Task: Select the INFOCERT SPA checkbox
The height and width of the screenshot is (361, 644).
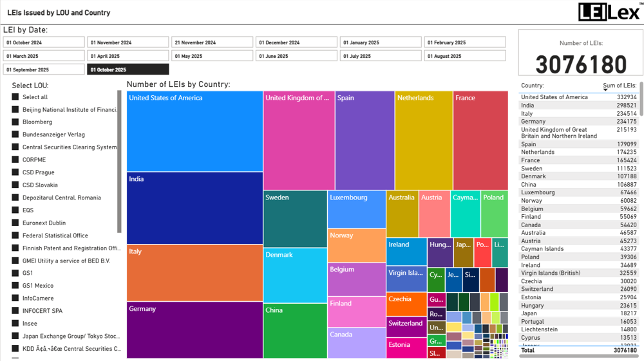Action: pyautogui.click(x=15, y=311)
